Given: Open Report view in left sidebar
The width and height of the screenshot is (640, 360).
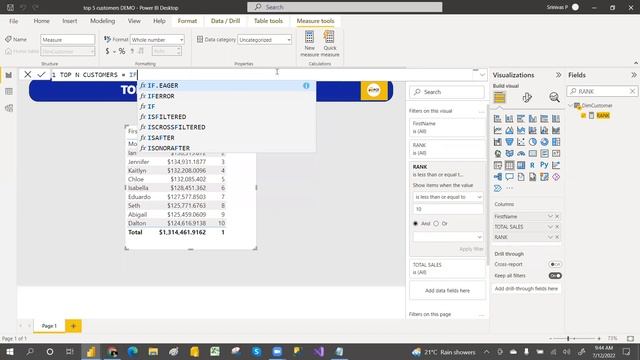Looking at the screenshot, I should pos(9,75).
